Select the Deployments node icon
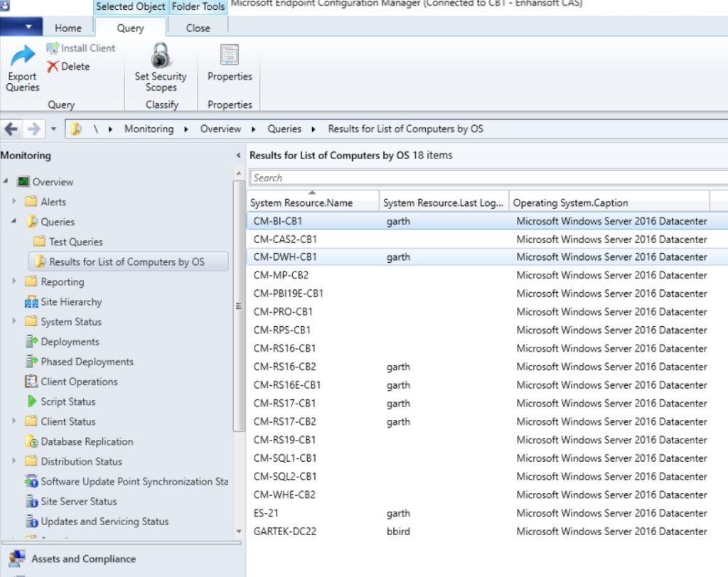The image size is (728, 577). [30, 342]
